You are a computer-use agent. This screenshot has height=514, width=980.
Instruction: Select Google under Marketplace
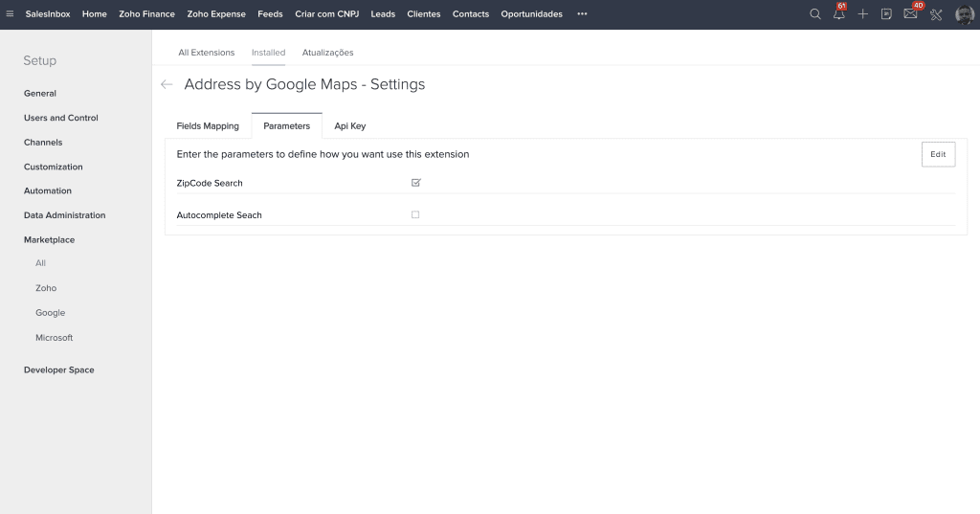pyautogui.click(x=51, y=313)
